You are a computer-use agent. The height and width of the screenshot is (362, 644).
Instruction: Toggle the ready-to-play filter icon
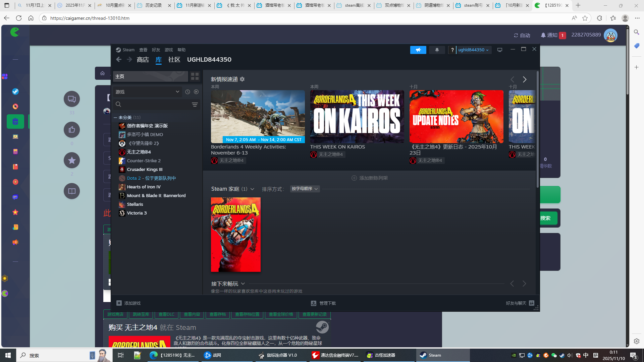tap(196, 92)
